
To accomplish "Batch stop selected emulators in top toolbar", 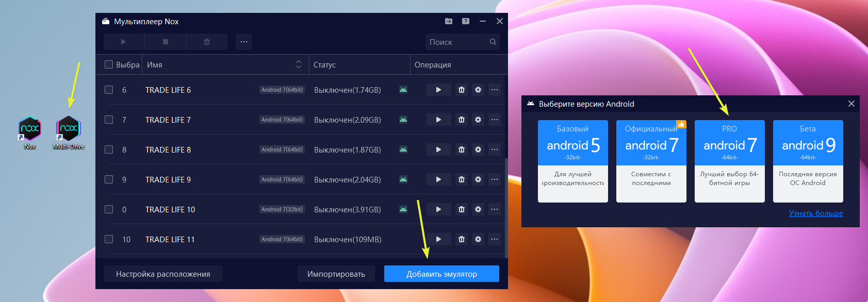I will point(166,42).
